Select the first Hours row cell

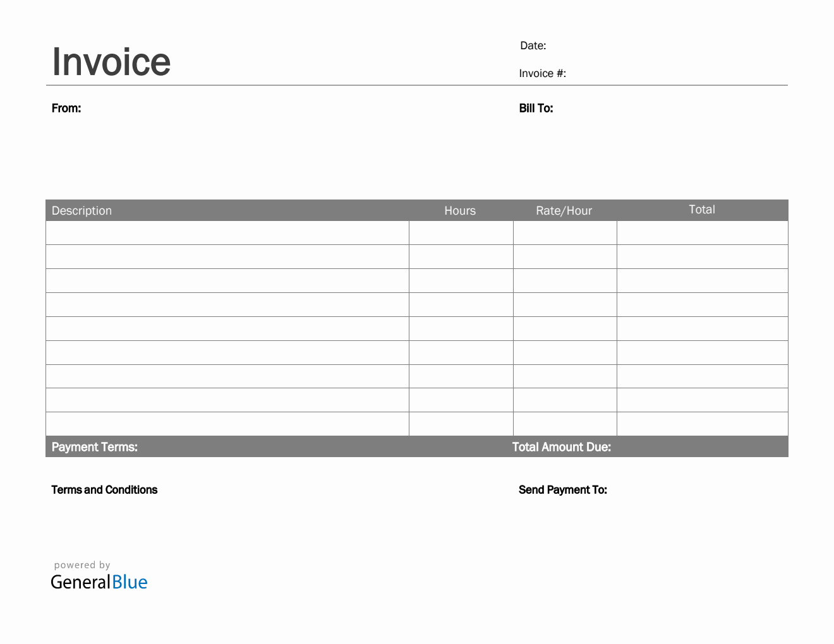[461, 233]
